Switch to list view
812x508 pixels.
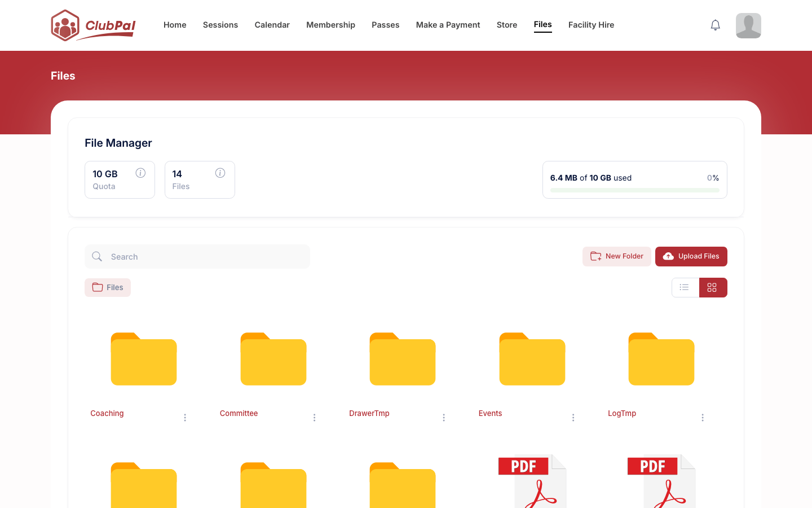pos(685,287)
